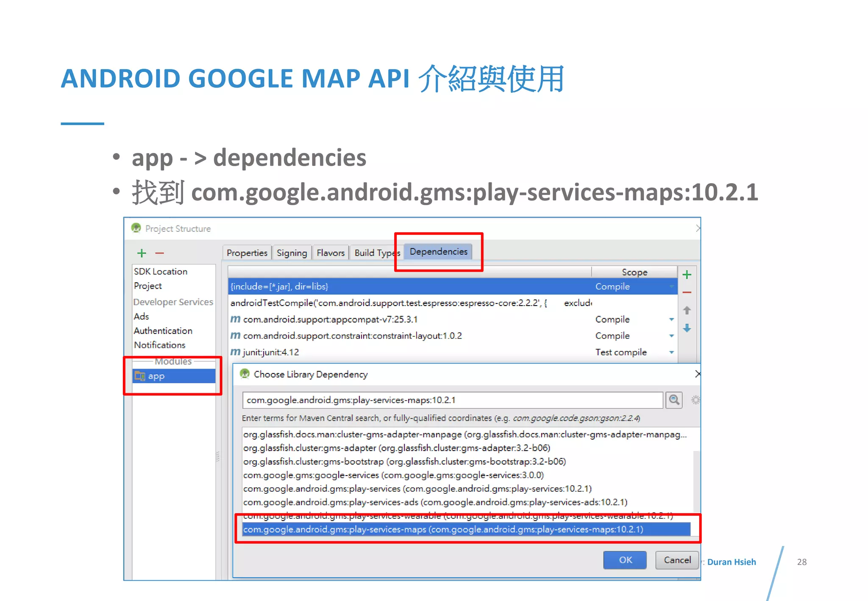Viewport: 868px width, 601px height.
Task: Open the scope dropdown for constraint-layout
Action: pos(671,336)
